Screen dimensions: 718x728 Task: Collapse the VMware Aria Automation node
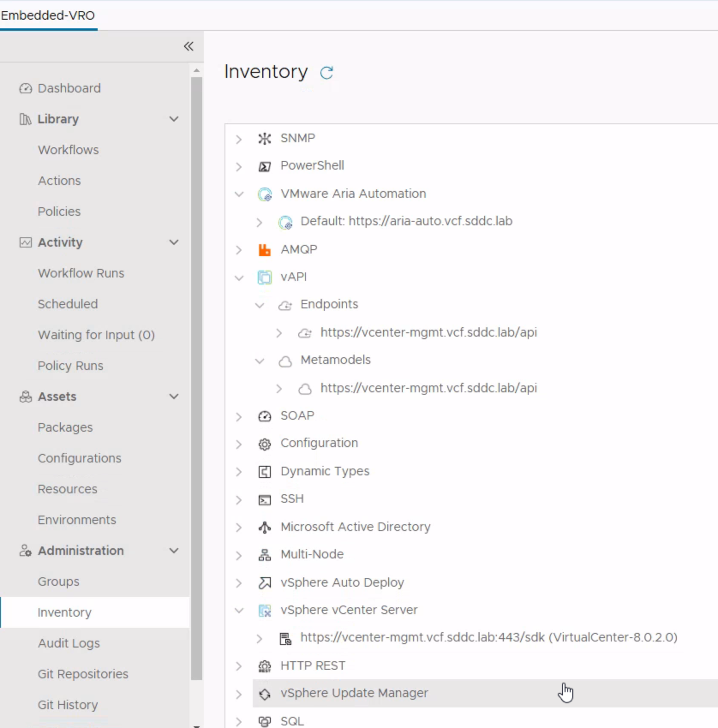click(239, 194)
